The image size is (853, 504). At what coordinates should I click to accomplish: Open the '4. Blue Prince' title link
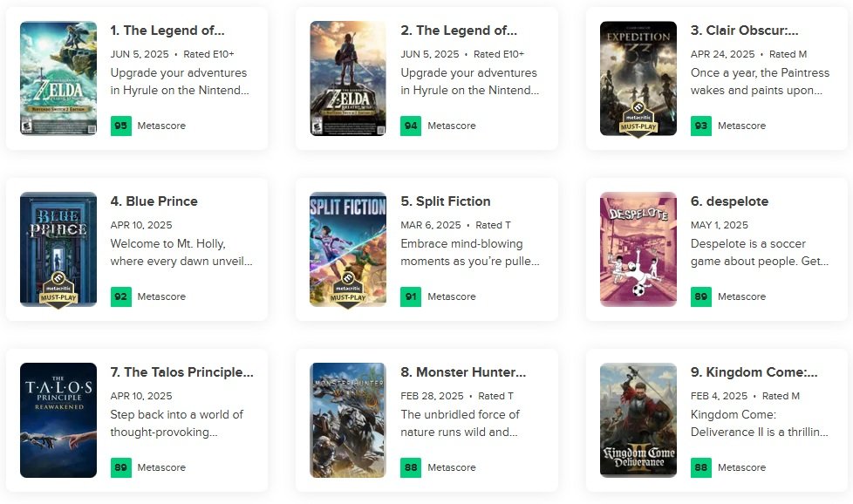tap(154, 201)
